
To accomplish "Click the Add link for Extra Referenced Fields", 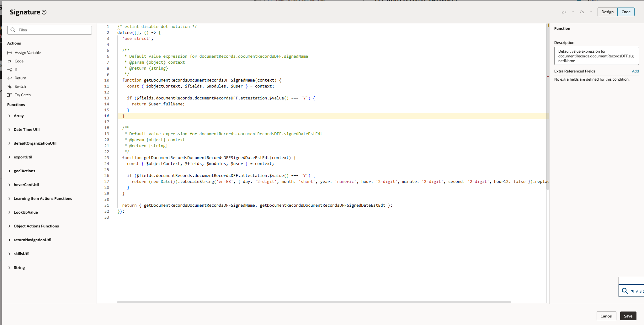I will pyautogui.click(x=635, y=71).
